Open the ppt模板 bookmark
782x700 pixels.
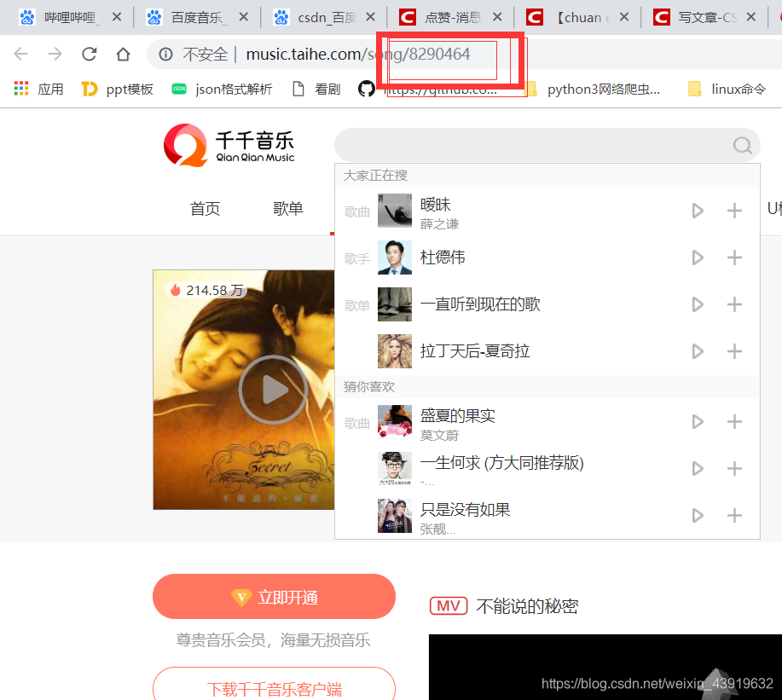coord(117,90)
